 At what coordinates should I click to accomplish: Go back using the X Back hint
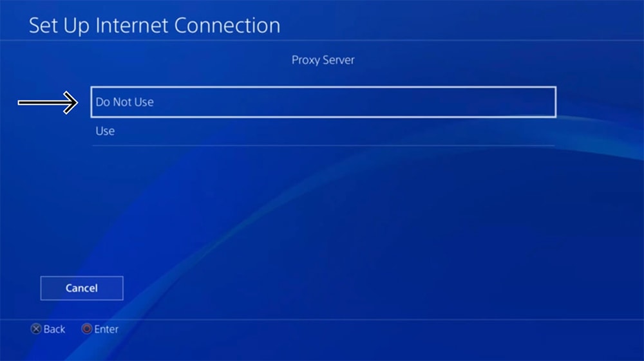[48, 329]
